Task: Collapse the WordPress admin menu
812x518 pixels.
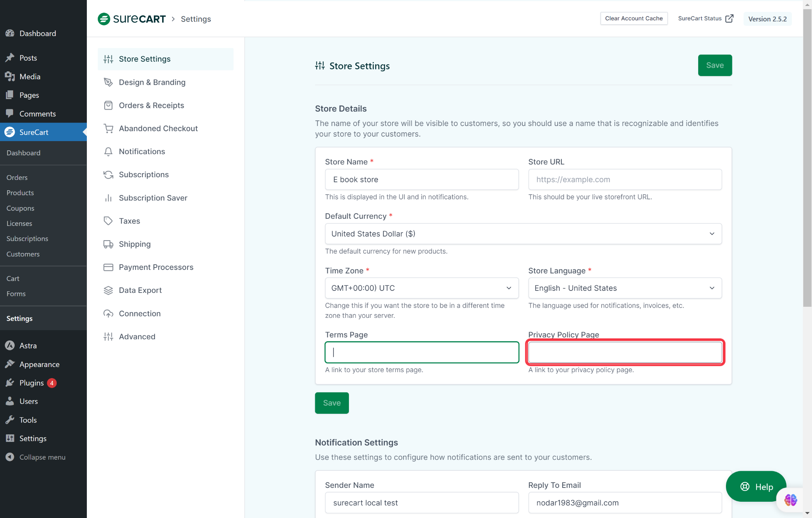Action: pyautogui.click(x=36, y=457)
